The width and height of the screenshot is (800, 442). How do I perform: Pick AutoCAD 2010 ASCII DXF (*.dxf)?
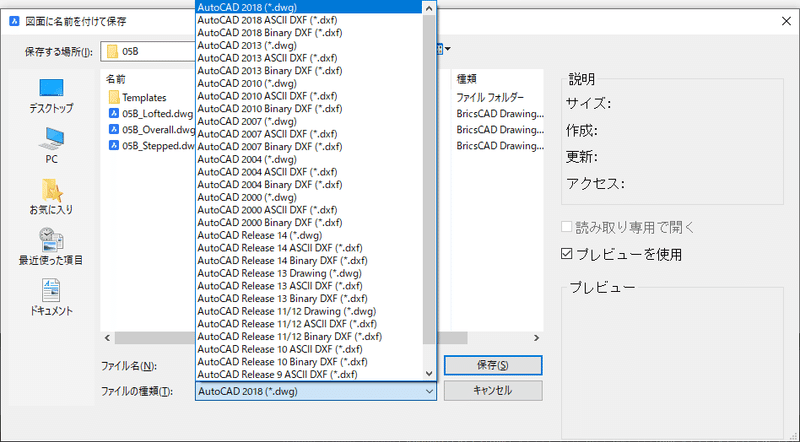tap(309, 96)
